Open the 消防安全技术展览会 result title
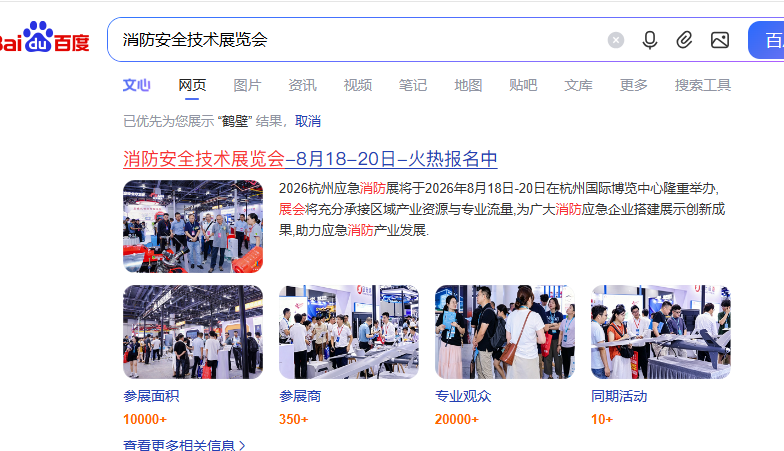This screenshot has width=784, height=451. click(x=310, y=159)
